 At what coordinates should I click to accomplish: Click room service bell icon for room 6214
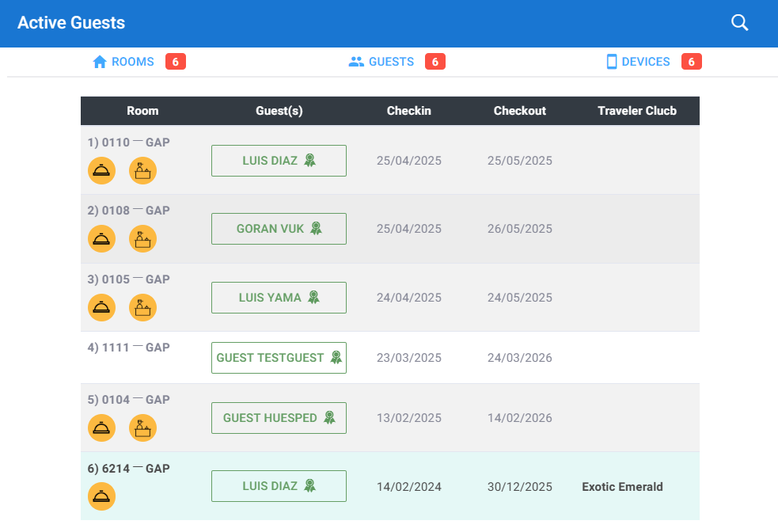coord(101,497)
